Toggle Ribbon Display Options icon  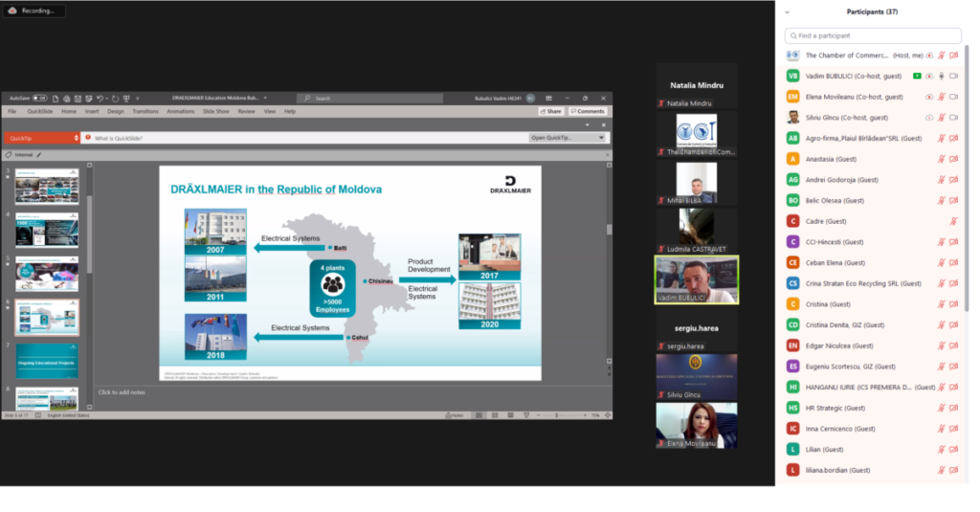(x=548, y=99)
